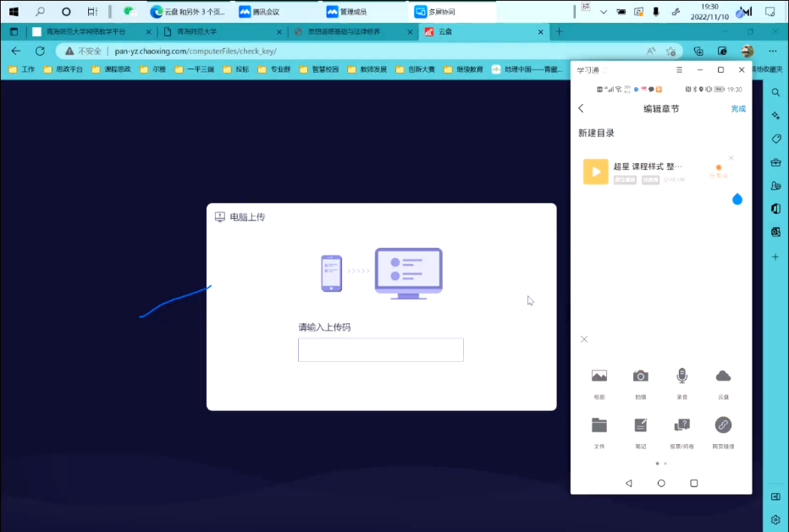
Task: Tap the 笔记 notes icon
Action: [x=641, y=425]
